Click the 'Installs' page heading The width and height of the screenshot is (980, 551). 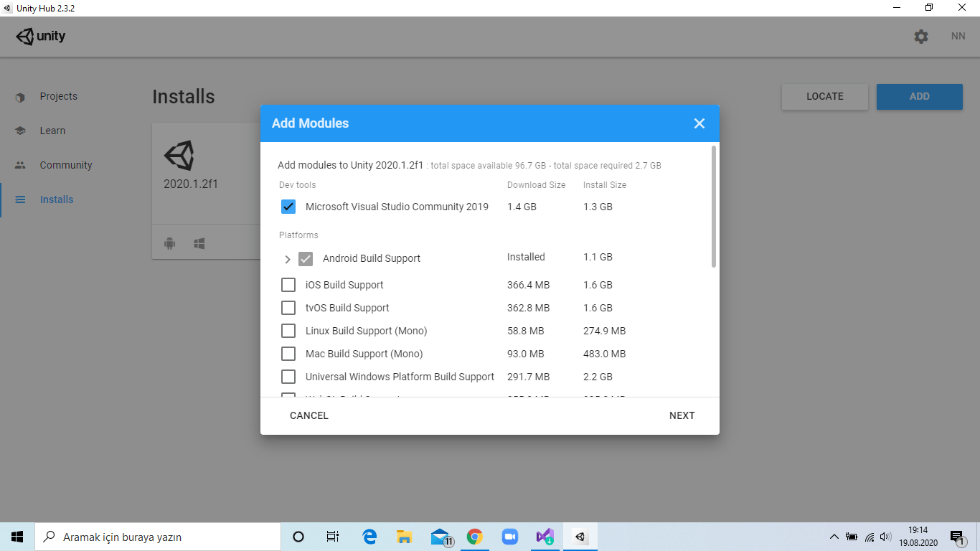(184, 97)
